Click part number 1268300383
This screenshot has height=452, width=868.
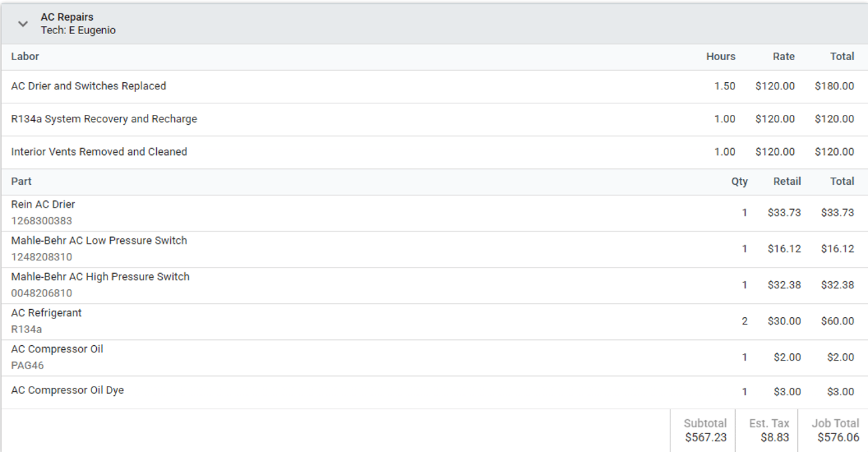tap(41, 221)
